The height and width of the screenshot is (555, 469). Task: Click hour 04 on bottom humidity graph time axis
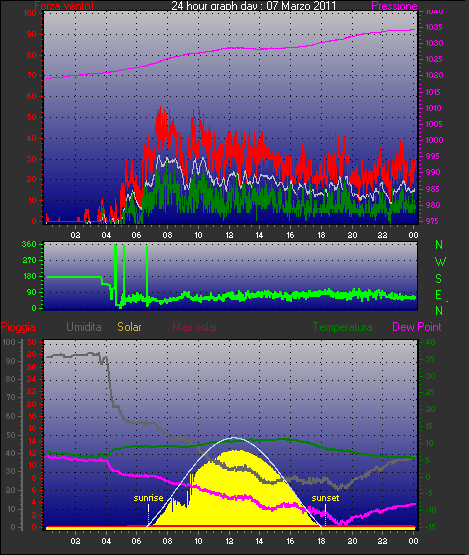106,541
